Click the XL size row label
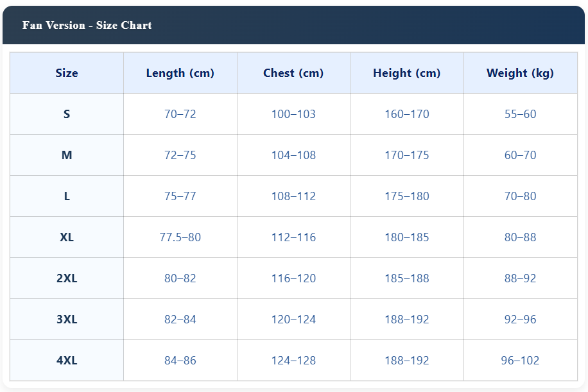The image size is (588, 392). [x=67, y=237]
